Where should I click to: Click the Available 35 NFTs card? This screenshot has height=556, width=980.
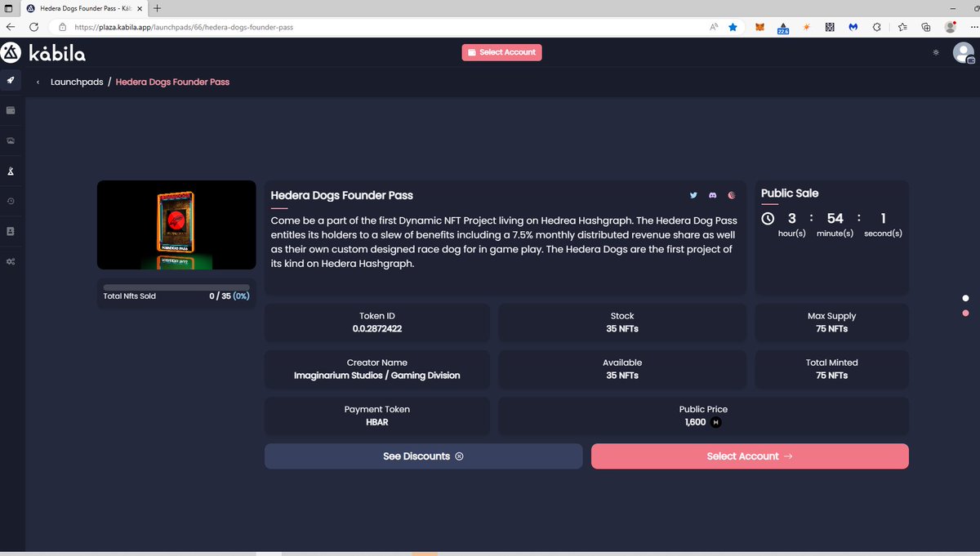coord(622,369)
